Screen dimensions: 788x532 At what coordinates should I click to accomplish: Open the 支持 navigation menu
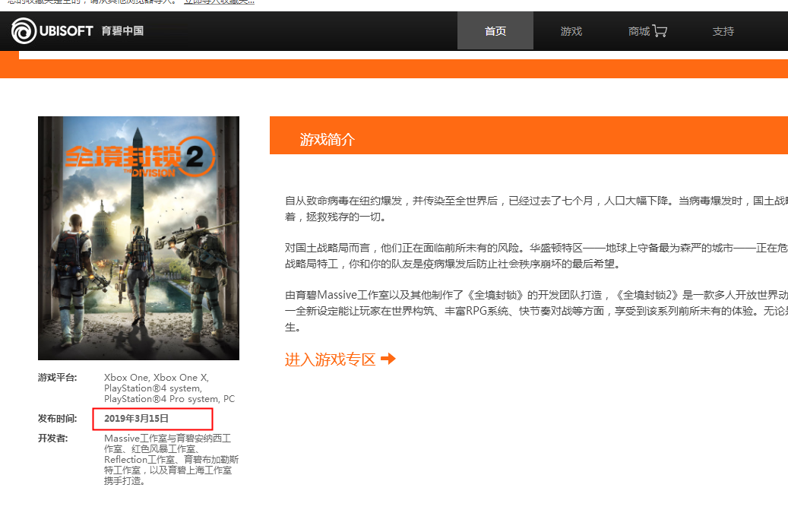tap(723, 30)
